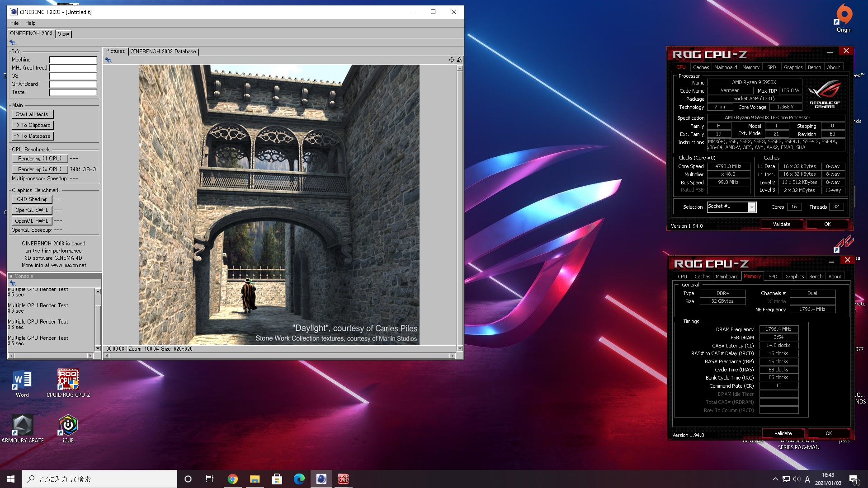The image size is (868, 488).
Task: Open Bench tab in lower CPU-Z window
Action: point(816,277)
